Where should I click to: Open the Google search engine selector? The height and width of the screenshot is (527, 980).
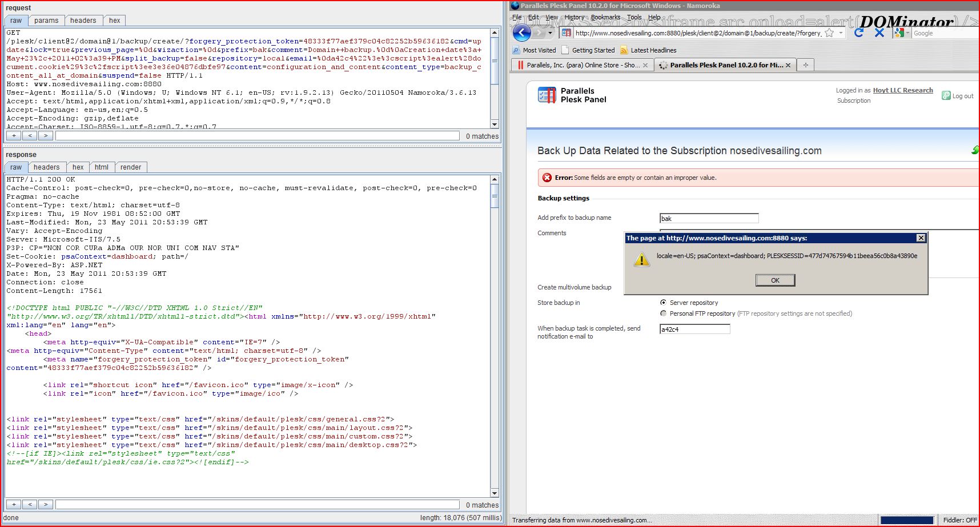pos(902,33)
